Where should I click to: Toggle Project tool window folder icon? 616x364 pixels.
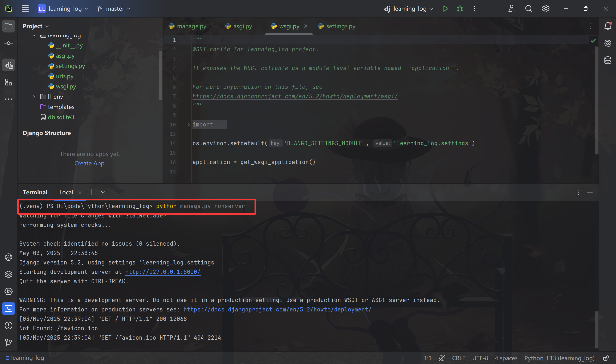(9, 26)
